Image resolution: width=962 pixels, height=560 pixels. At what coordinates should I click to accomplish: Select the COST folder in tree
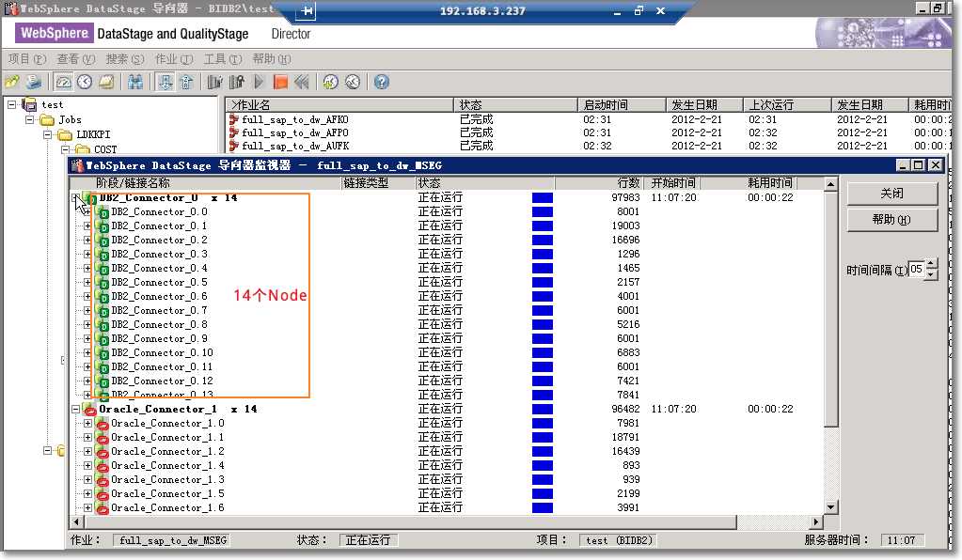[105, 149]
